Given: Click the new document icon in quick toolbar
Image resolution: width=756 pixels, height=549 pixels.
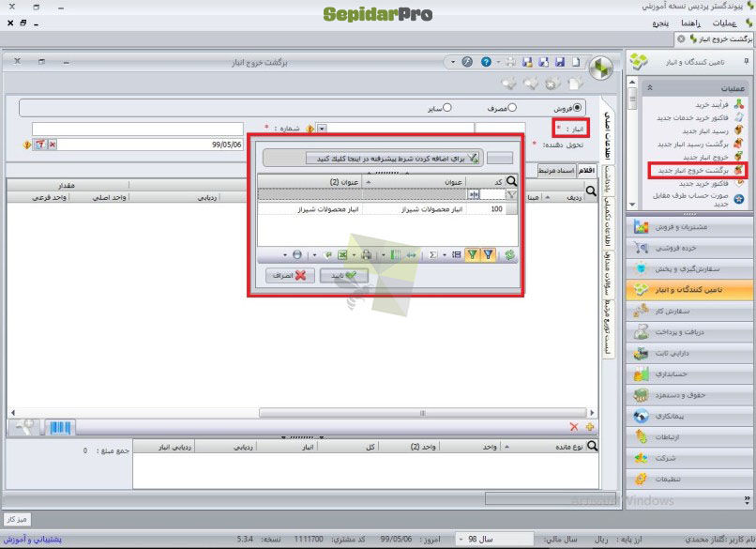Looking at the screenshot, I should tap(576, 62).
